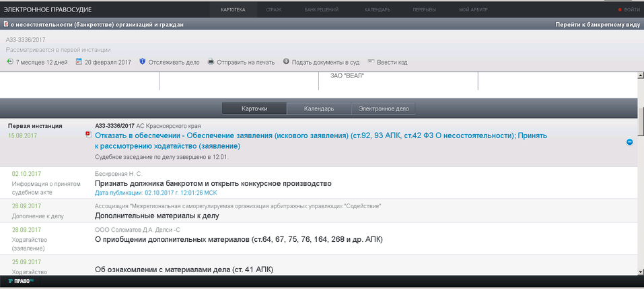The width and height of the screenshot is (644, 289).
Task: Click date 25.09.2017 entry
Action: click(x=26, y=262)
